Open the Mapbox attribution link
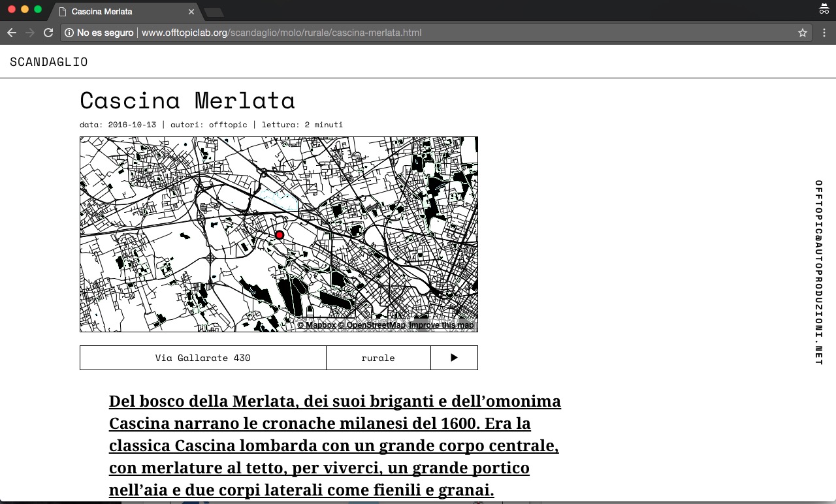Viewport: 836px width, 504px height. (317, 325)
